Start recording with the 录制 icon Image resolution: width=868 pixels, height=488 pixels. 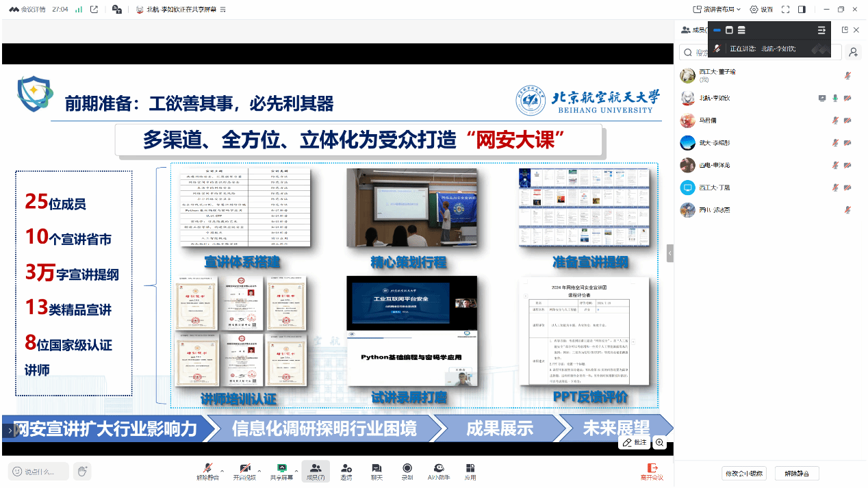click(407, 470)
